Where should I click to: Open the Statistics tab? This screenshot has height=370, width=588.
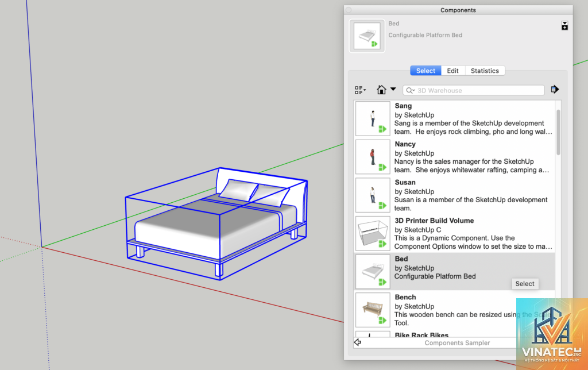click(x=485, y=71)
